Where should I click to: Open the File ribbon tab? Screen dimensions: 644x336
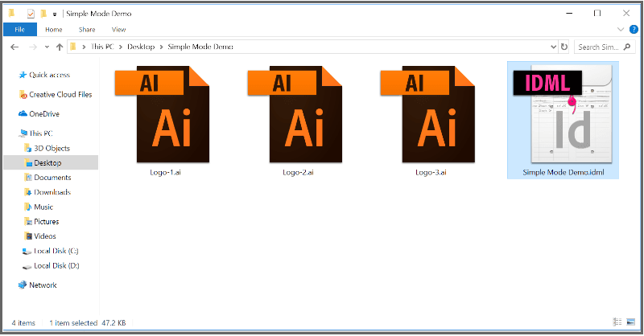click(x=19, y=30)
